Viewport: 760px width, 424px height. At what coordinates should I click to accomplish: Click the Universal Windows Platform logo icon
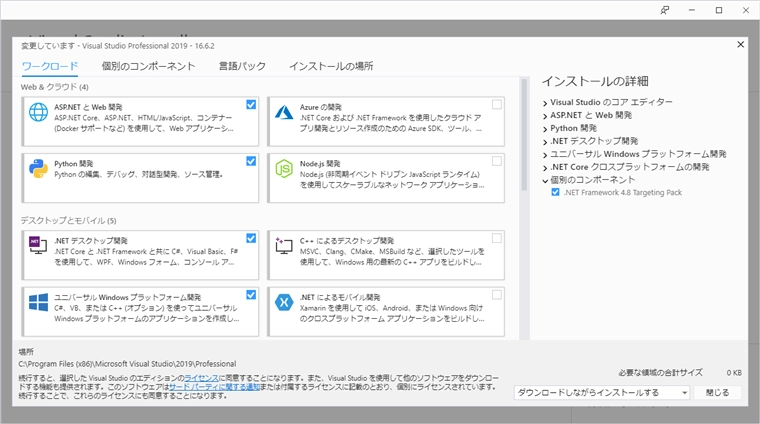[38, 302]
